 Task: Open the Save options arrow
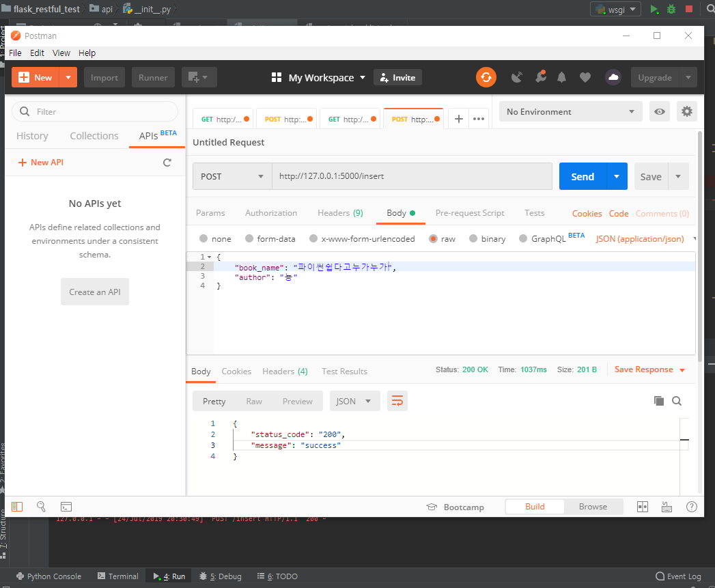[678, 176]
